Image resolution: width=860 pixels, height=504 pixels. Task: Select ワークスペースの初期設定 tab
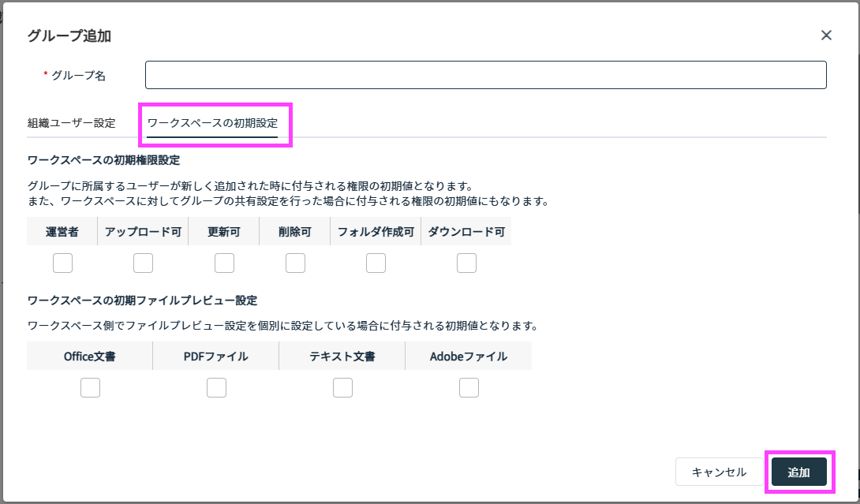tap(212, 123)
